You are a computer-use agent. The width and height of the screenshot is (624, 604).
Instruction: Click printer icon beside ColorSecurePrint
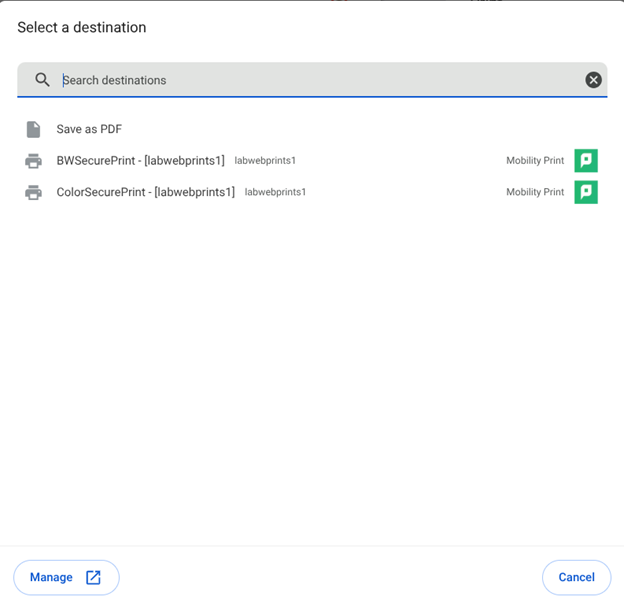pos(33,192)
